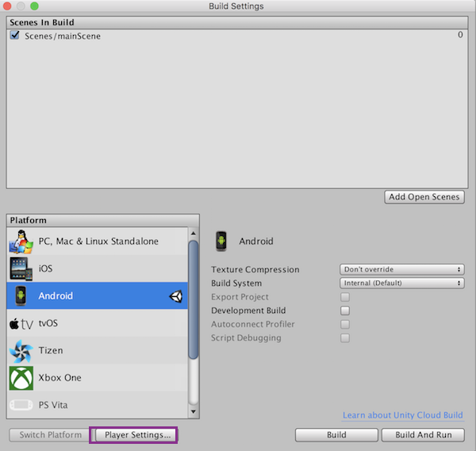
Task: Click the green zoom window button
Action: pyautogui.click(x=34, y=6)
